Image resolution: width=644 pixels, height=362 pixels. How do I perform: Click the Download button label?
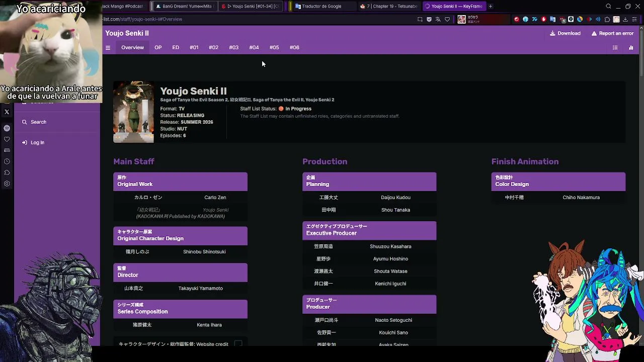(569, 33)
